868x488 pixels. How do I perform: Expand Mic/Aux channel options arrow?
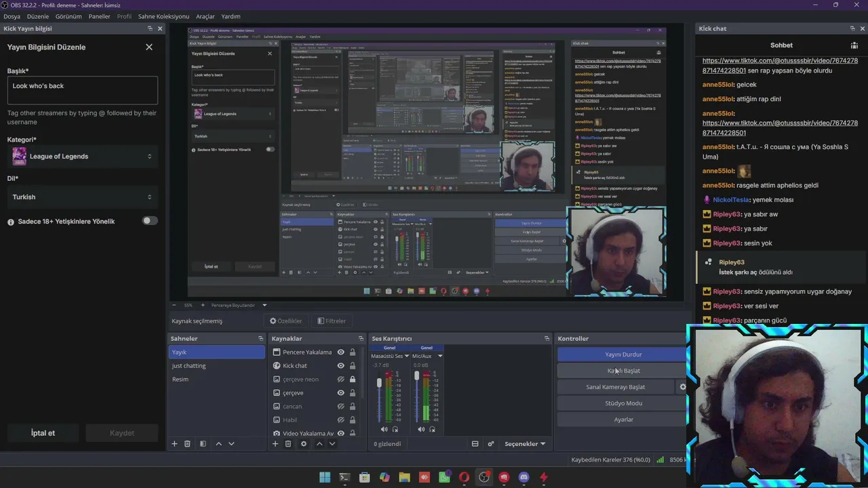[x=440, y=356]
